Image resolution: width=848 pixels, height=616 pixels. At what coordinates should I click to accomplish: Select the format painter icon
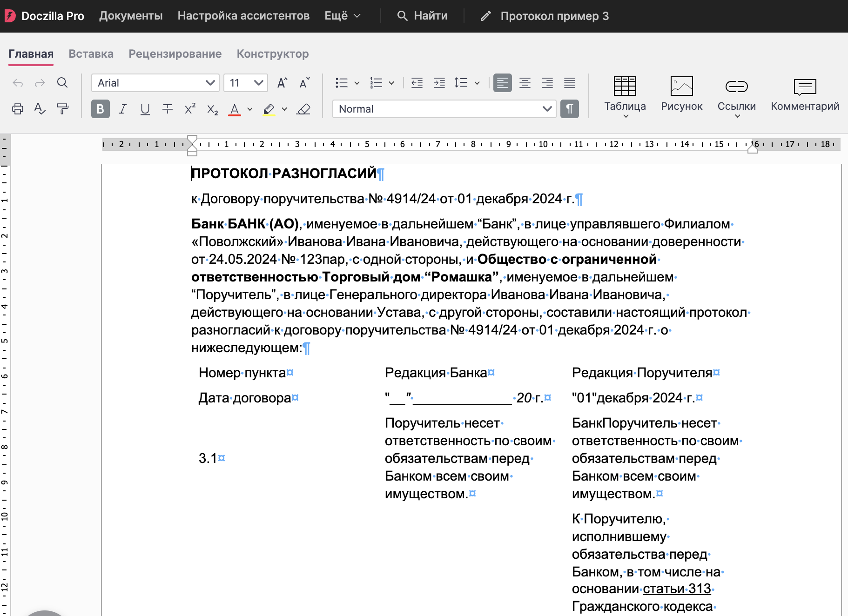point(62,109)
